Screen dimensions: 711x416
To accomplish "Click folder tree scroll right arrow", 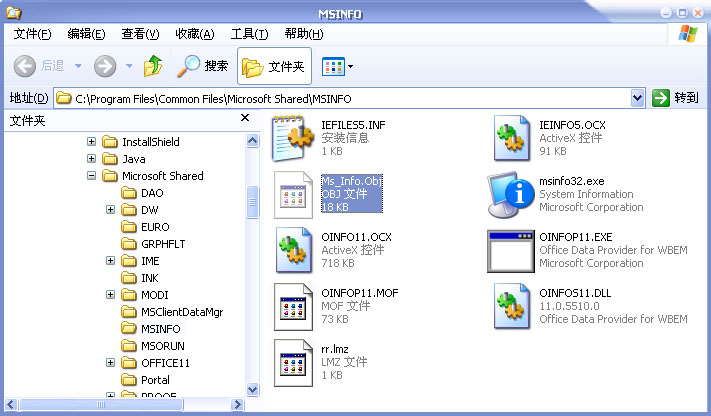I will tap(237, 404).
